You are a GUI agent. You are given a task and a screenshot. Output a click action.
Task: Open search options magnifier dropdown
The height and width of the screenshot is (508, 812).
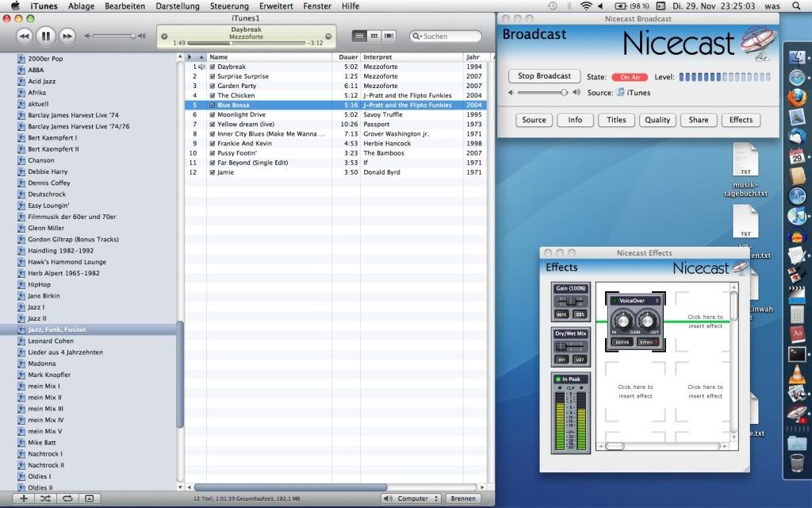416,37
